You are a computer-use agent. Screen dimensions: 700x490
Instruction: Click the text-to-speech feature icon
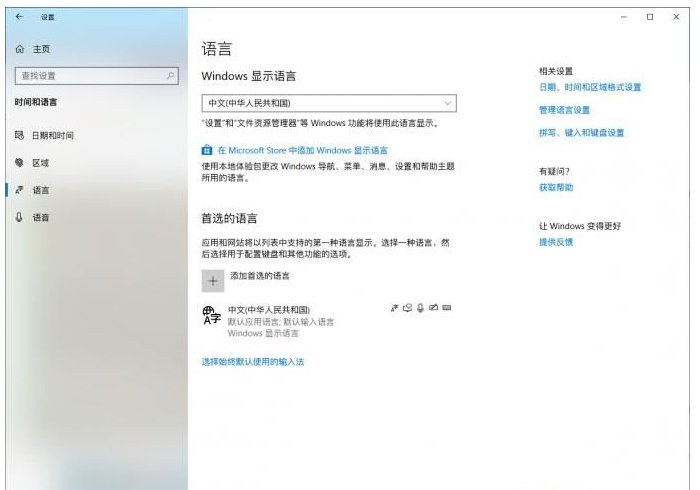pyautogui.click(x=407, y=308)
